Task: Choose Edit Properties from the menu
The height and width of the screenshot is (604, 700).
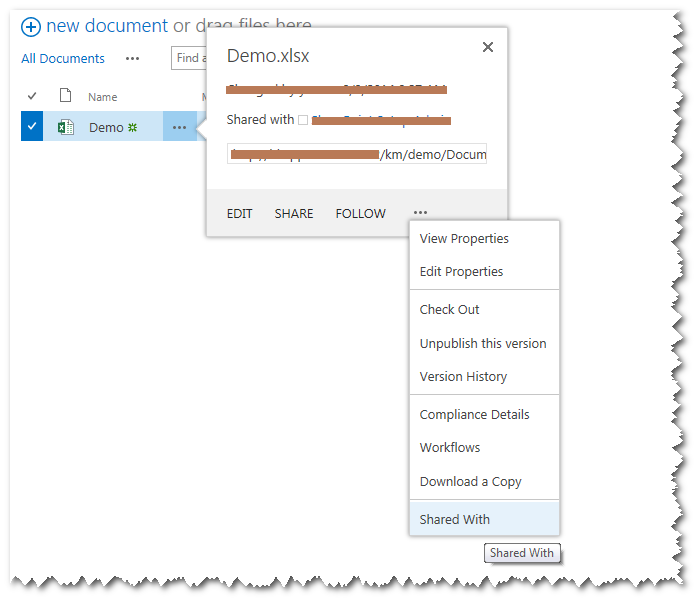Action: click(484, 272)
